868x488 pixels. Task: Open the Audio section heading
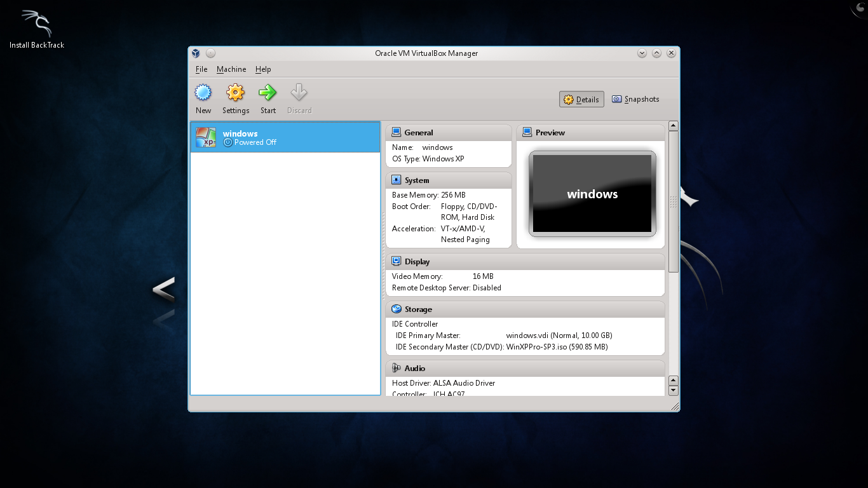(415, 368)
